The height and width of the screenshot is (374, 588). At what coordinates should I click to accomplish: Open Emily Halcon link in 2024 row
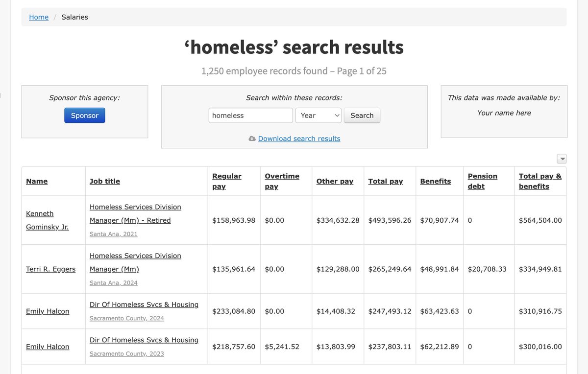[x=48, y=311]
